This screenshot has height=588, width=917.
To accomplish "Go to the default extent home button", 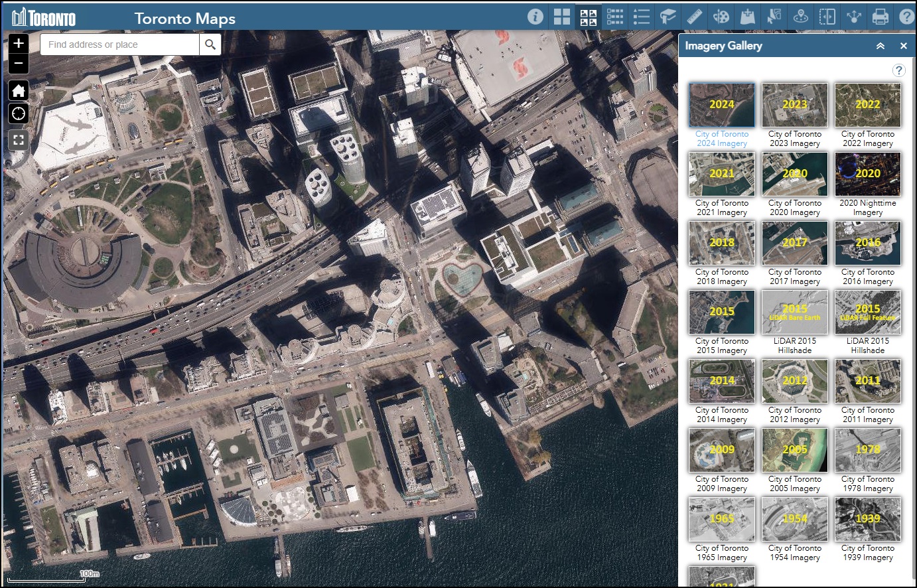I will point(19,90).
